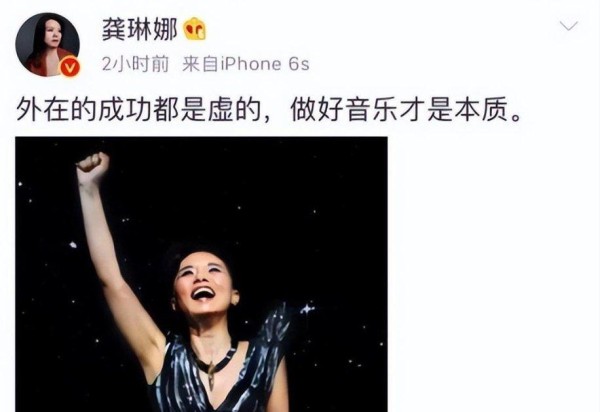Tap the raised fist in the photo
The width and height of the screenshot is (600, 412).
(x=93, y=165)
